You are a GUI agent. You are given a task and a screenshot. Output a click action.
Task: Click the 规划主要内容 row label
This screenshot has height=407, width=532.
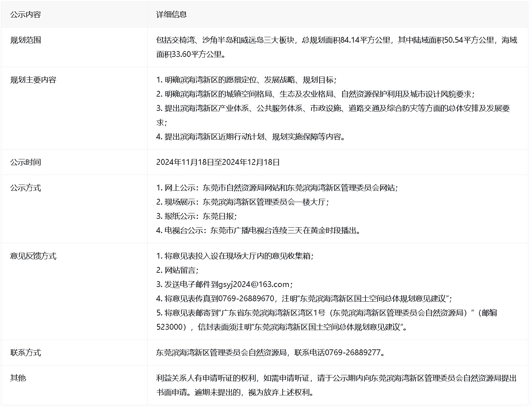point(33,80)
